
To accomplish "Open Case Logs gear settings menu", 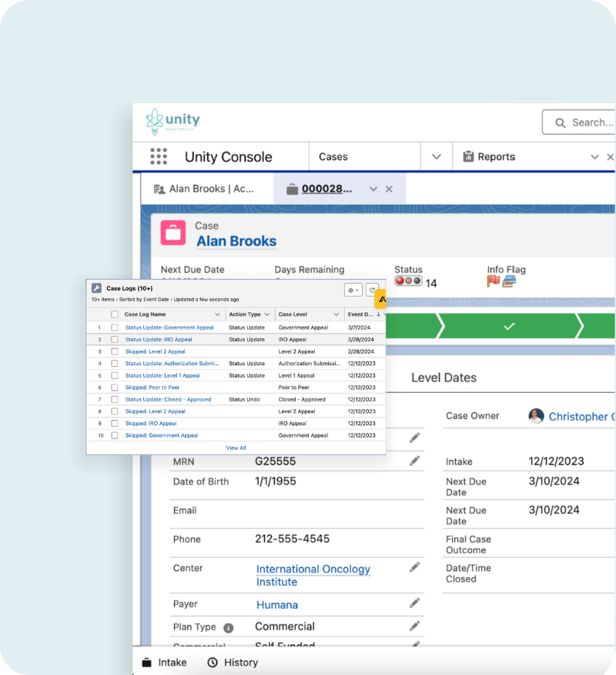I will pos(353,290).
